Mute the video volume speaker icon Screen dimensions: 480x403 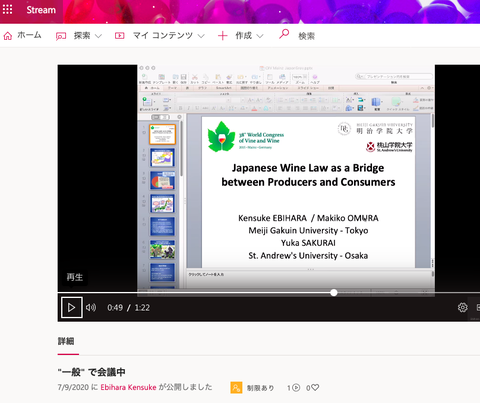[91, 307]
